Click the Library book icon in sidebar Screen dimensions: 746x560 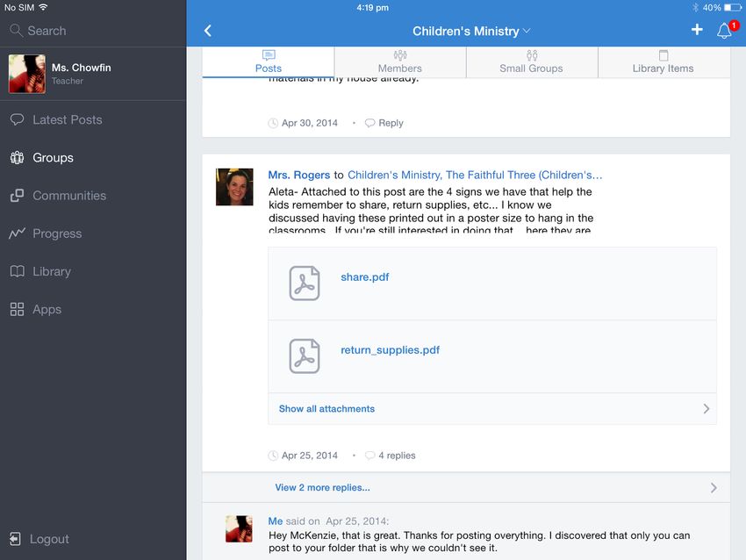point(18,271)
